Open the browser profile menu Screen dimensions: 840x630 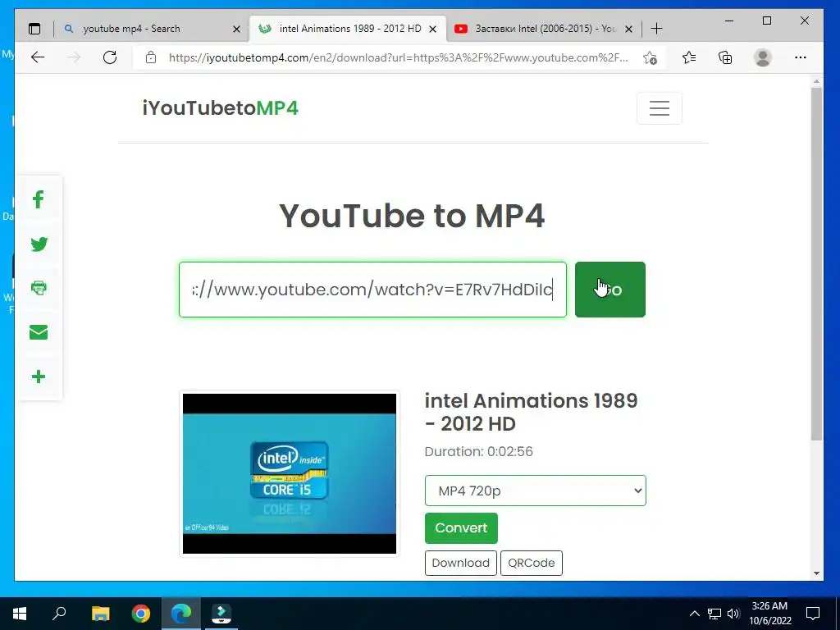click(762, 57)
